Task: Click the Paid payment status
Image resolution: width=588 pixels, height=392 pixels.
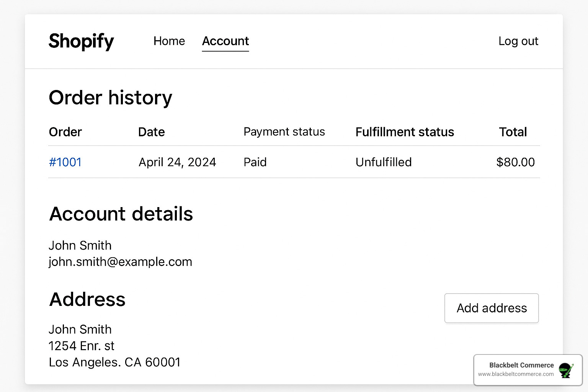Action: (x=255, y=162)
